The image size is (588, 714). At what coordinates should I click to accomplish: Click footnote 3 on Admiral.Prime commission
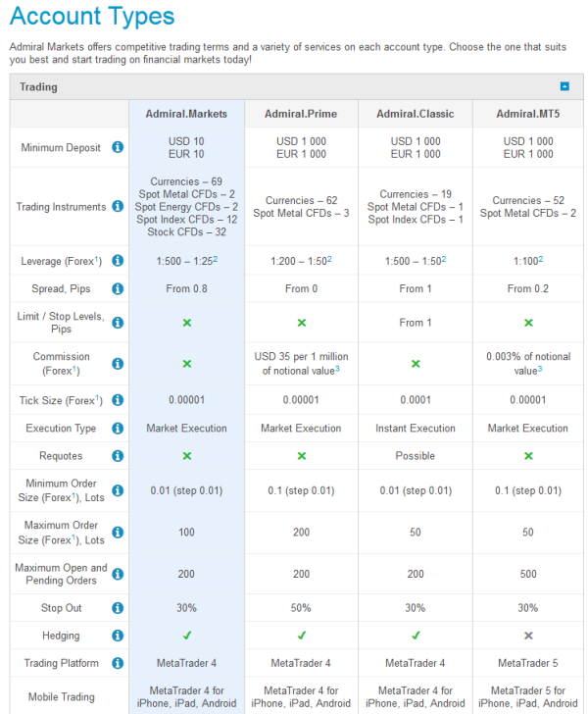[x=337, y=369]
